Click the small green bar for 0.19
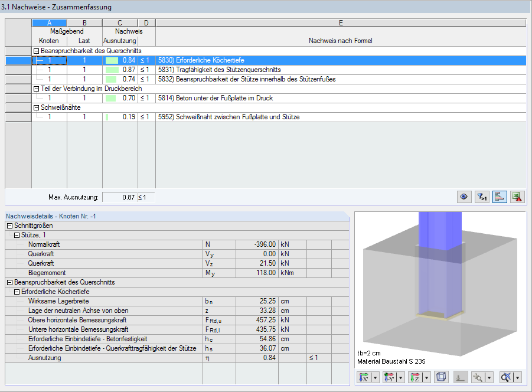Screen dimensions: 532x392 (x=107, y=117)
